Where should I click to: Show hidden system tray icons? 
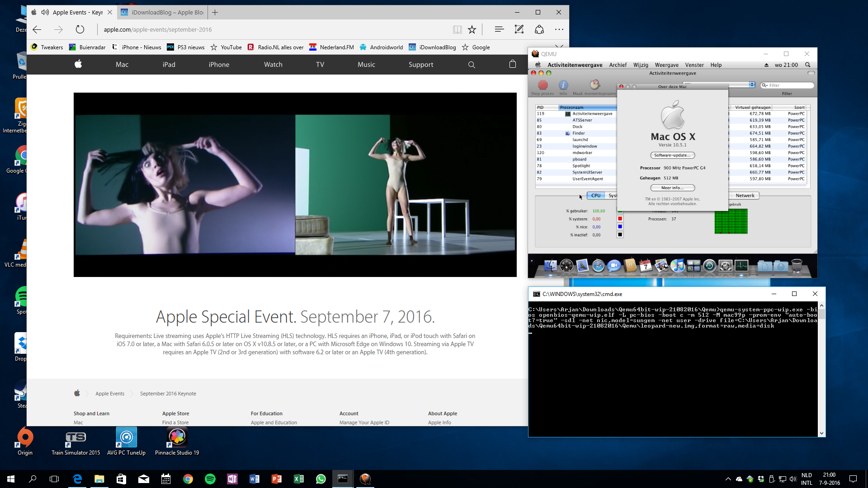click(x=728, y=479)
